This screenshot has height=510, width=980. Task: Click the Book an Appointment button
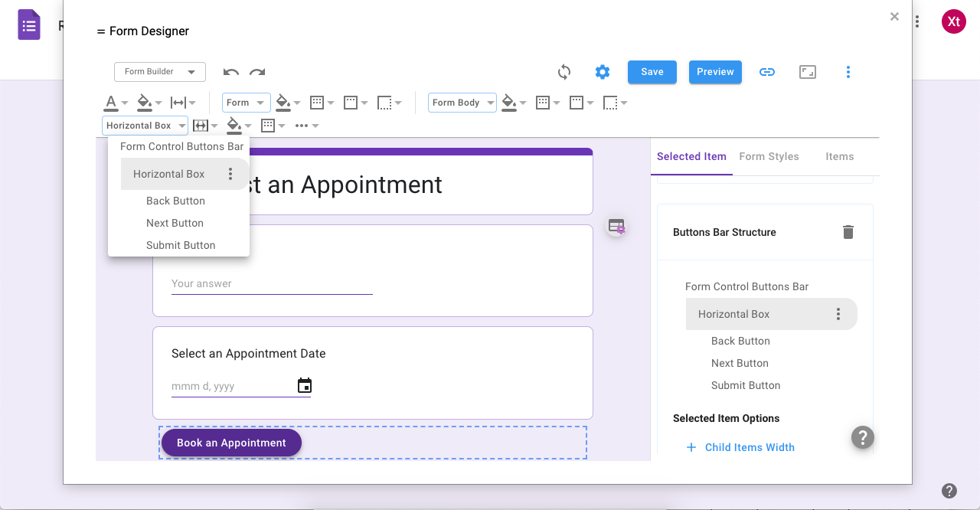[x=231, y=443]
